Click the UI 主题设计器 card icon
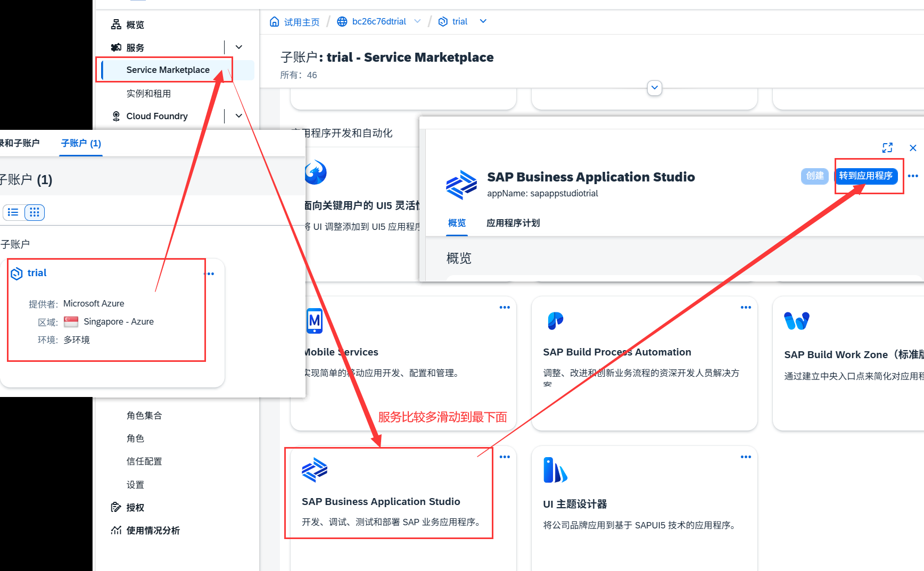This screenshot has width=924, height=571. 555,470
